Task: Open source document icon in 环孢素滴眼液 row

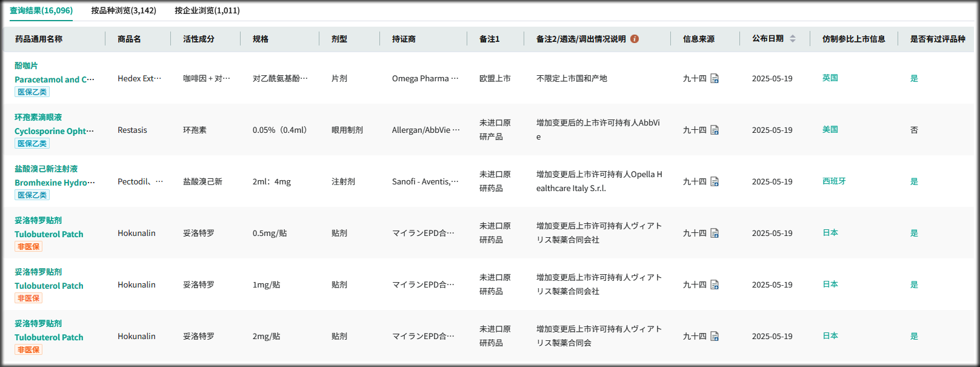Action: tap(715, 130)
